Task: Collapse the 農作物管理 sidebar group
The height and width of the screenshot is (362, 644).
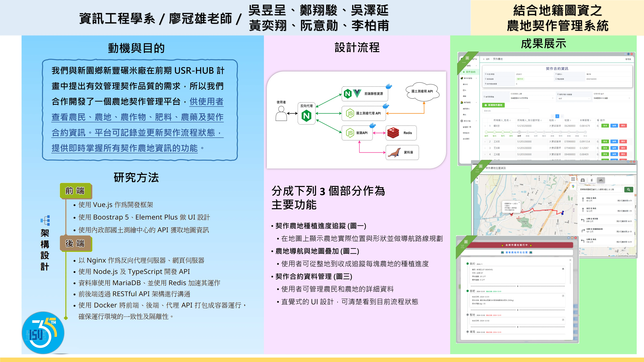Action: [476, 78]
